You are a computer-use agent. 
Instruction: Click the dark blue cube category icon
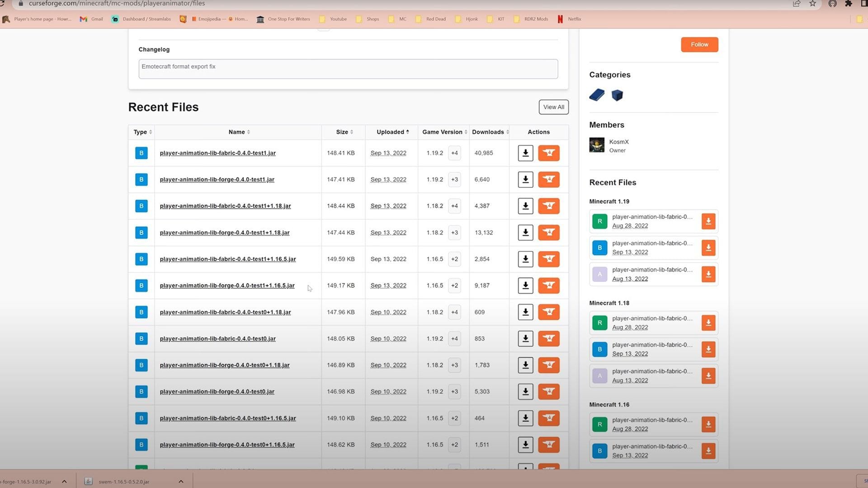point(617,95)
